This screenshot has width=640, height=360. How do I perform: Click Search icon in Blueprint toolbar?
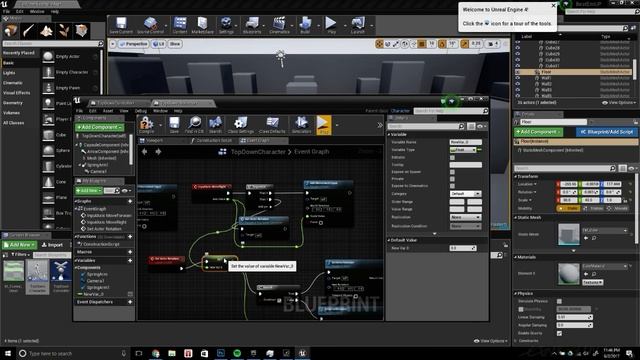(x=216, y=124)
